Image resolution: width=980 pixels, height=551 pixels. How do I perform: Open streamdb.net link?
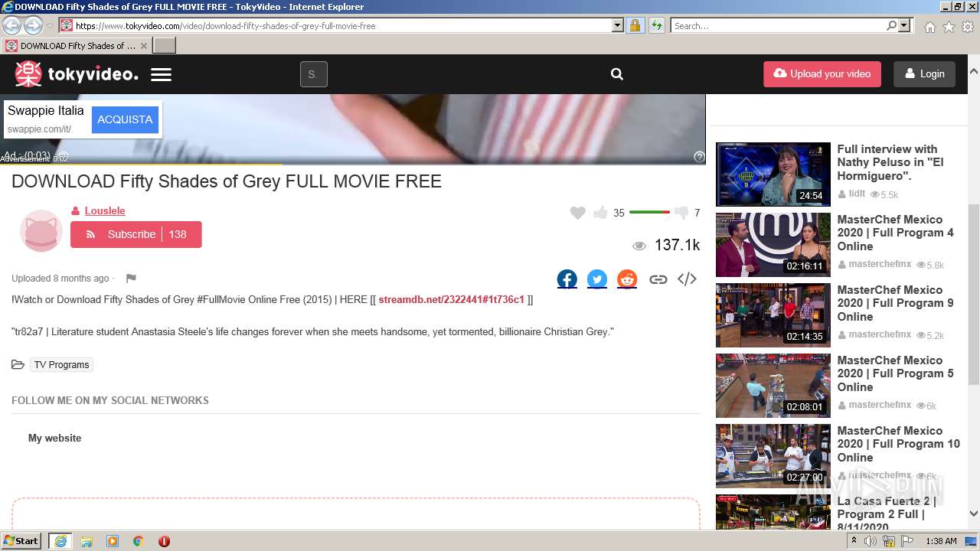451,299
